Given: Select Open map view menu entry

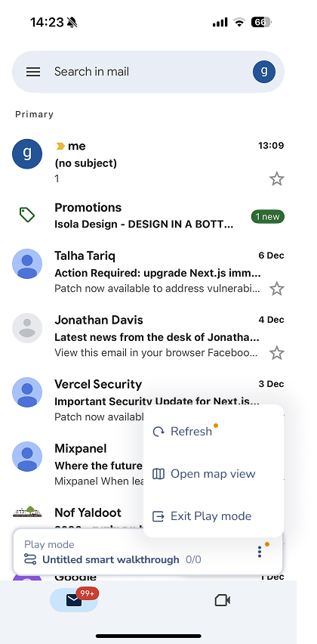Looking at the screenshot, I should (x=214, y=474).
